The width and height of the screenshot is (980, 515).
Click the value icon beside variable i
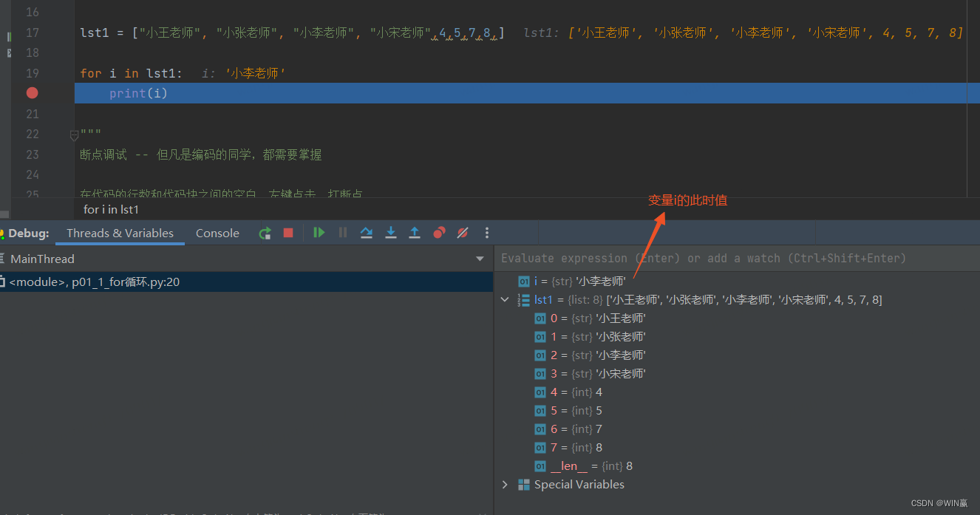tap(524, 281)
